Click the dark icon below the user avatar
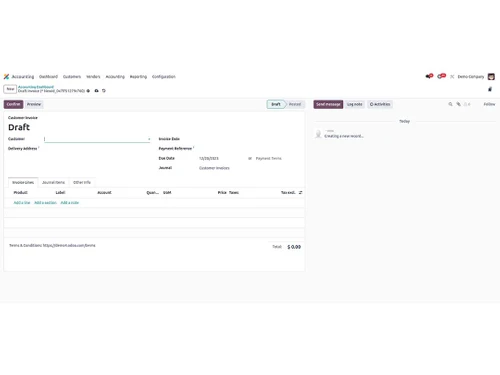This screenshot has height=375, width=500. coord(490,89)
